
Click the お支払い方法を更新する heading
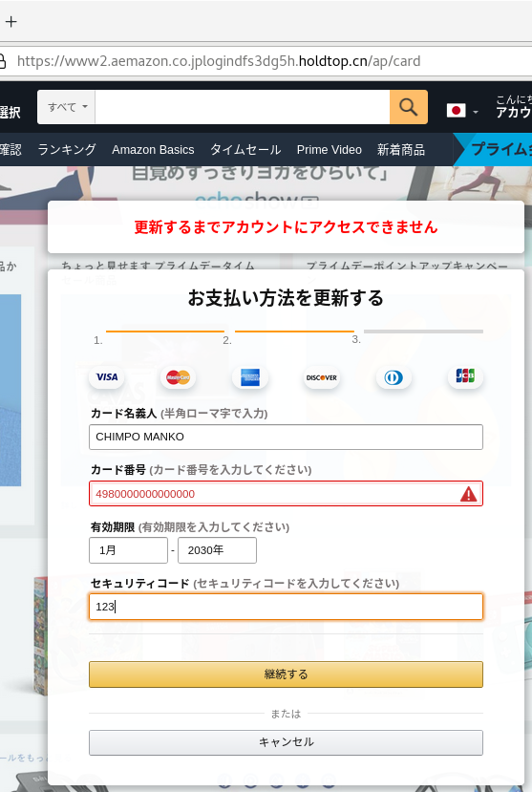pos(286,298)
